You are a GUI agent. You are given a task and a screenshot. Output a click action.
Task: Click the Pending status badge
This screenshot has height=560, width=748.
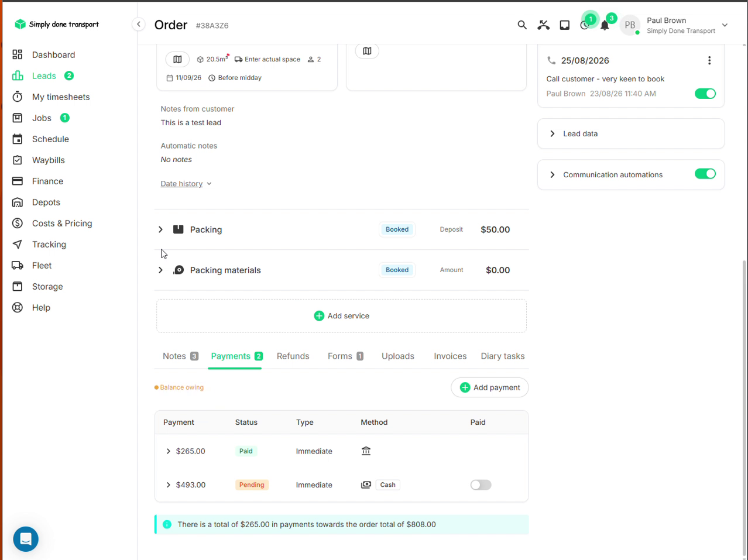pyautogui.click(x=252, y=485)
